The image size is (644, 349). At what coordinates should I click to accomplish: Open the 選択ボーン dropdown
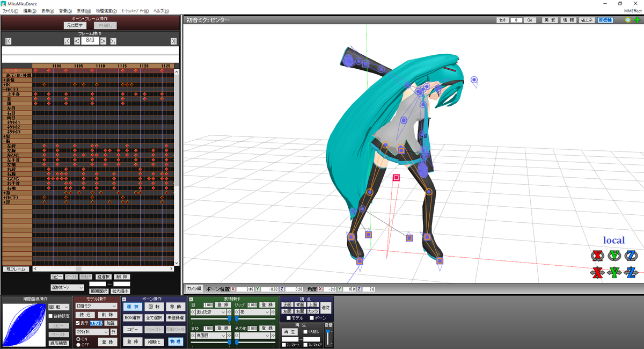point(67,288)
